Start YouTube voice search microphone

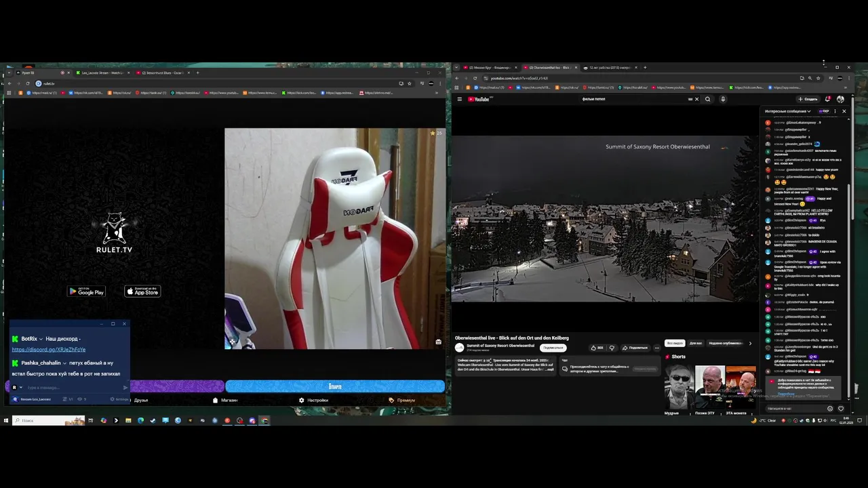point(723,99)
